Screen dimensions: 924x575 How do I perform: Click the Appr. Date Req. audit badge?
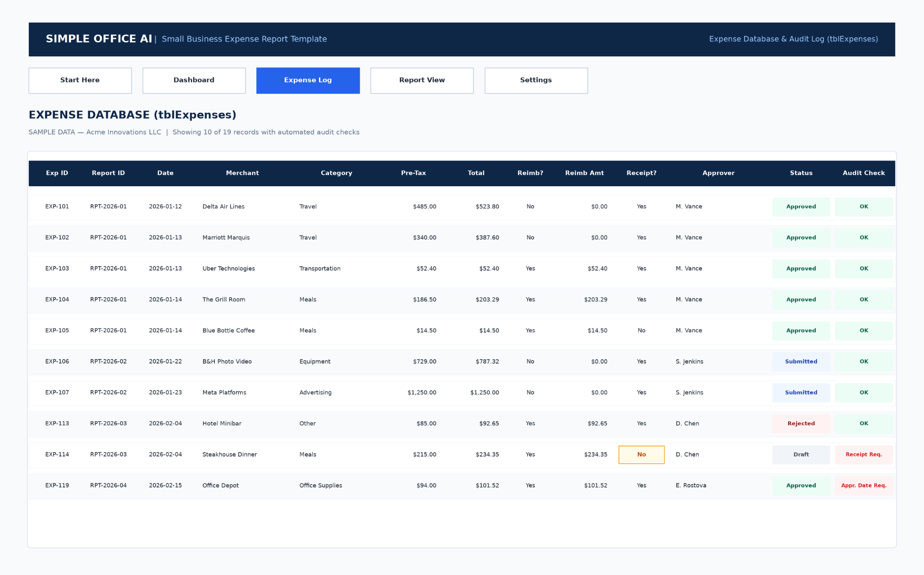click(864, 486)
